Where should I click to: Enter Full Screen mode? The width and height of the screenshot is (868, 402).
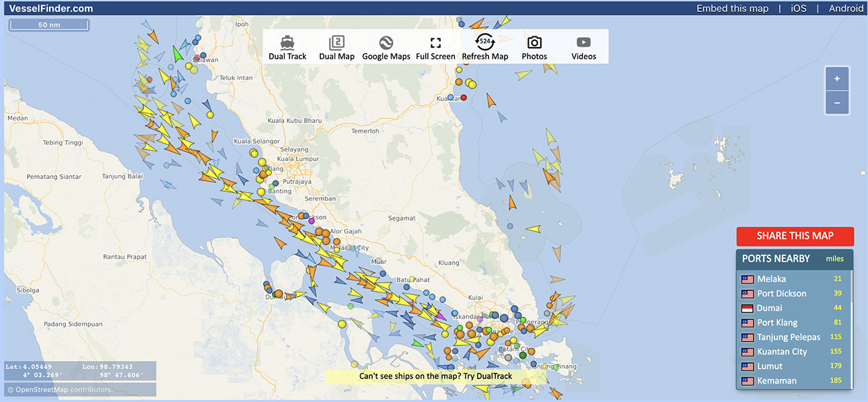[x=435, y=43]
